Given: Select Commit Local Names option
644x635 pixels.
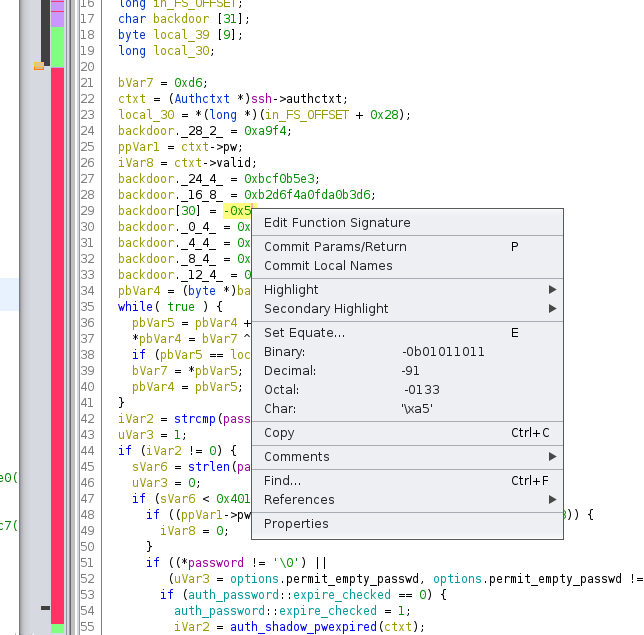Looking at the screenshot, I should tap(328, 266).
